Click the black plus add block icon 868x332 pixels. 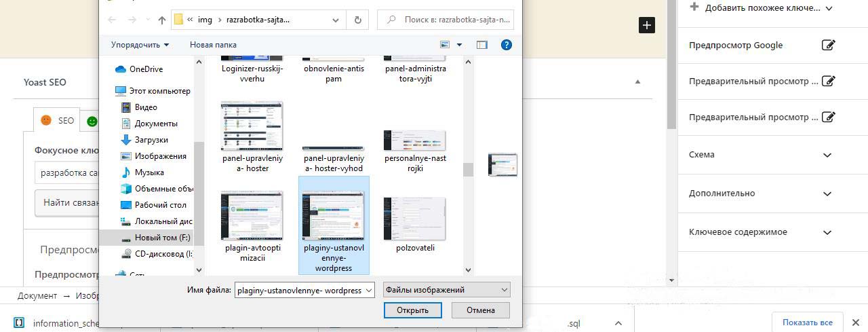tap(647, 25)
